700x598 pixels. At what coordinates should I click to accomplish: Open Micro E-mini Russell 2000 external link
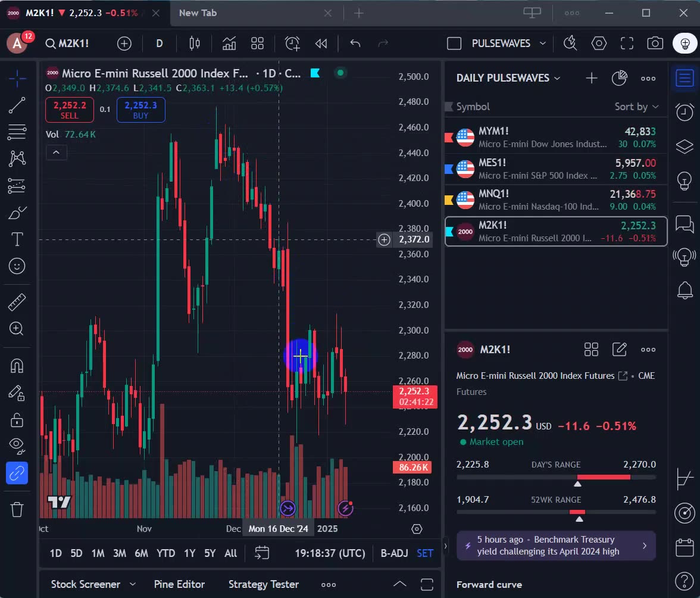pos(623,376)
